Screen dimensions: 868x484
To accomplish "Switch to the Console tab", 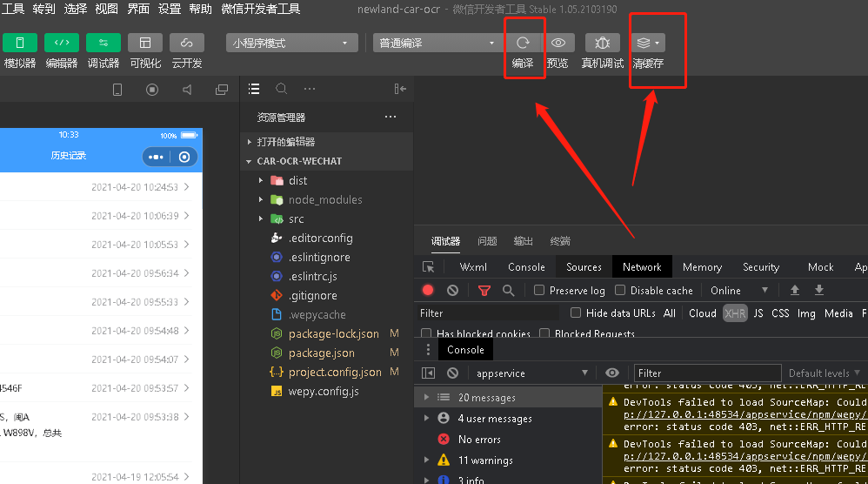I will point(526,267).
